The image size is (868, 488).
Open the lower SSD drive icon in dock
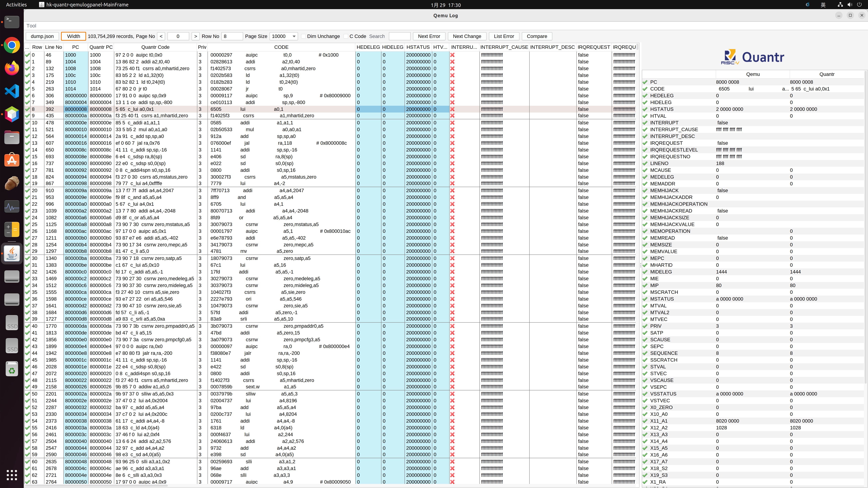point(12,346)
